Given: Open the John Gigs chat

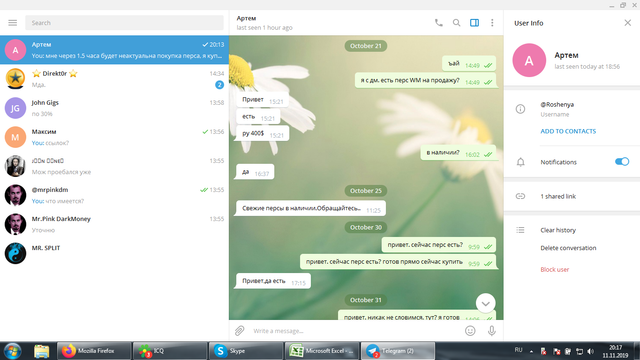Looking at the screenshot, I should click(114, 108).
